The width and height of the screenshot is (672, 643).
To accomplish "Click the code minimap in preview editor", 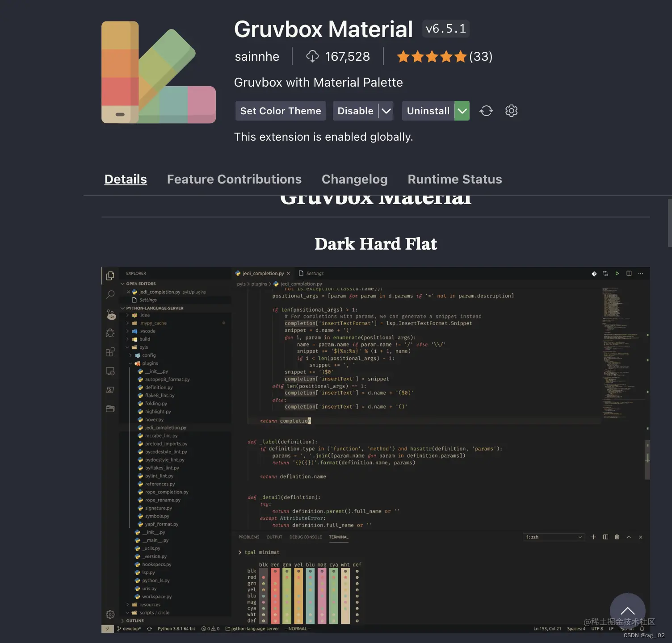I will 621,353.
